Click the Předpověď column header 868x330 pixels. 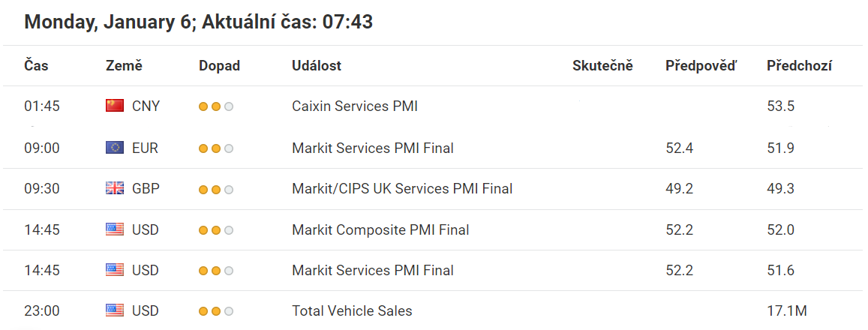(x=701, y=66)
